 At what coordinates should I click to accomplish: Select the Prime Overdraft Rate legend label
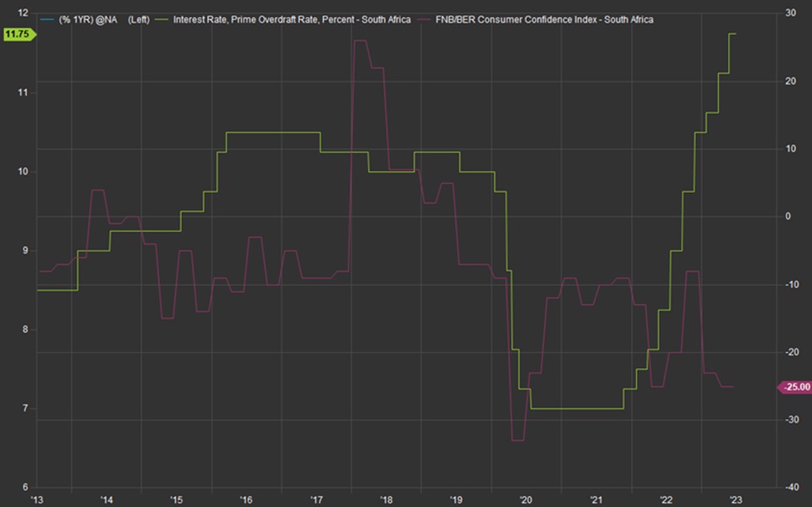(292, 19)
